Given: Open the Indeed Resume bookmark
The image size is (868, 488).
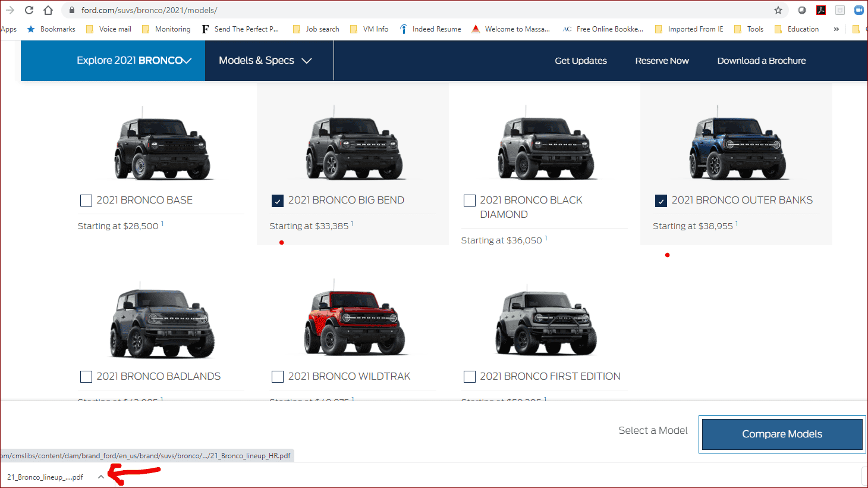Looking at the screenshot, I should point(430,29).
